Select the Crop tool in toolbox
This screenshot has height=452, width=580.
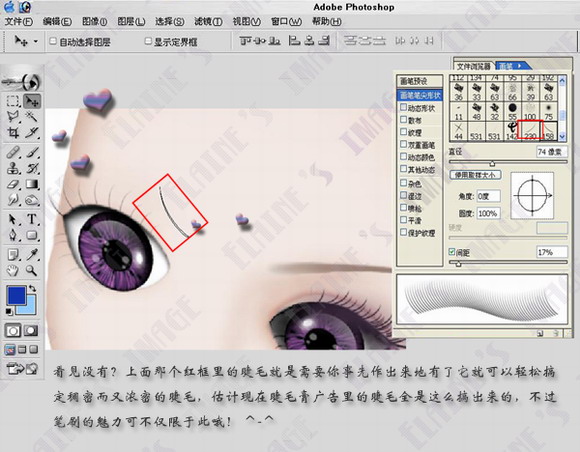coord(13,132)
